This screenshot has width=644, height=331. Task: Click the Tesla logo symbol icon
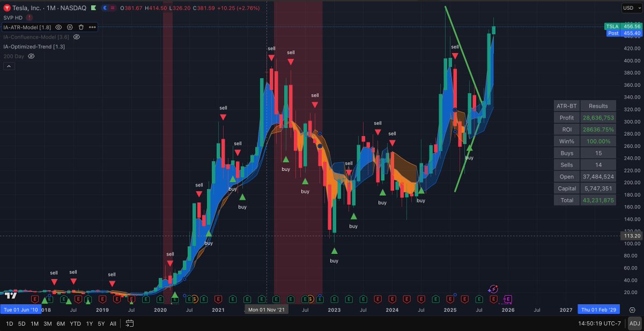[6, 8]
